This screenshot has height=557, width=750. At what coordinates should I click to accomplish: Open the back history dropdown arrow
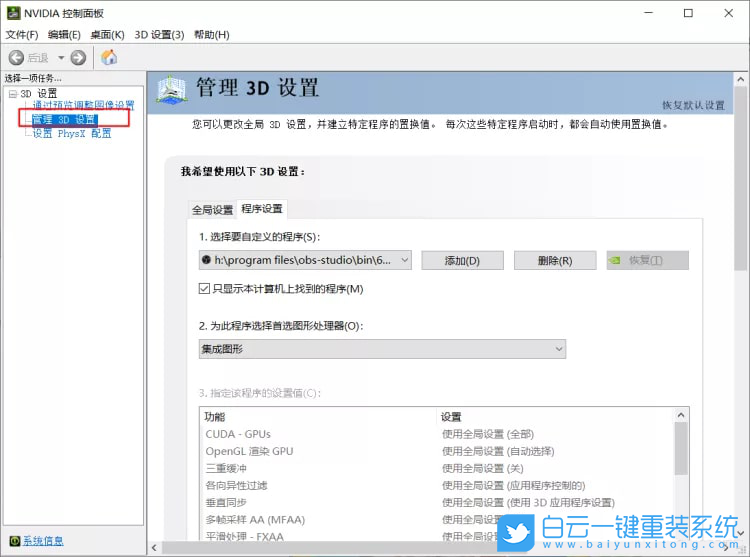[x=61, y=58]
